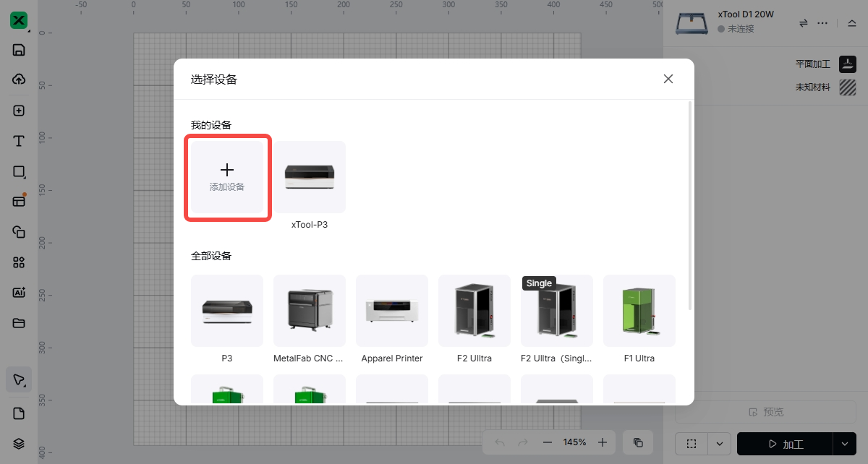
Task: Collapse the device panel with caret icon
Action: (x=851, y=23)
